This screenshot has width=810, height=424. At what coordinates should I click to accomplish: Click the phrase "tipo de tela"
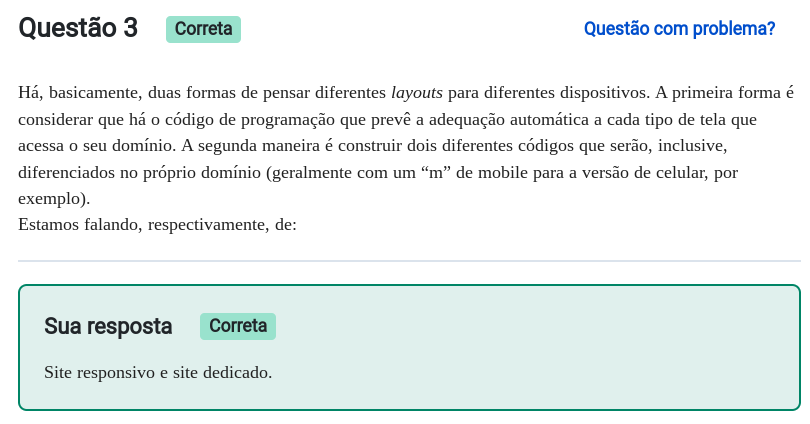click(x=699, y=120)
